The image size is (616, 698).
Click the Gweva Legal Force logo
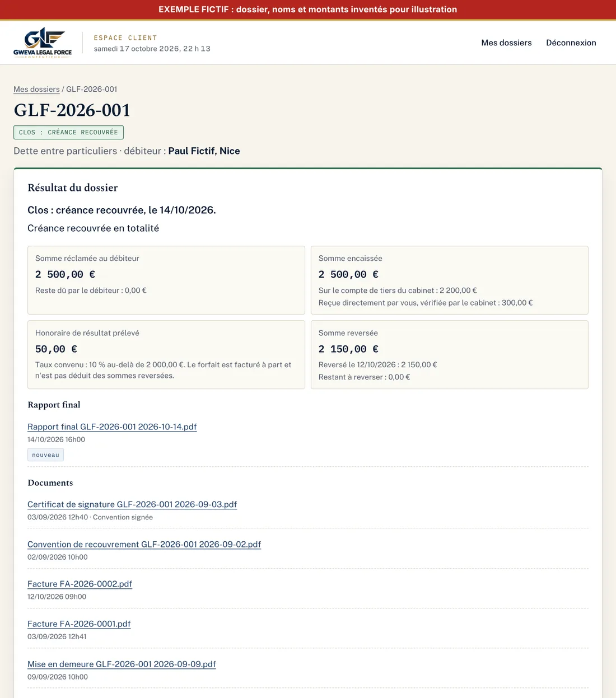43,43
